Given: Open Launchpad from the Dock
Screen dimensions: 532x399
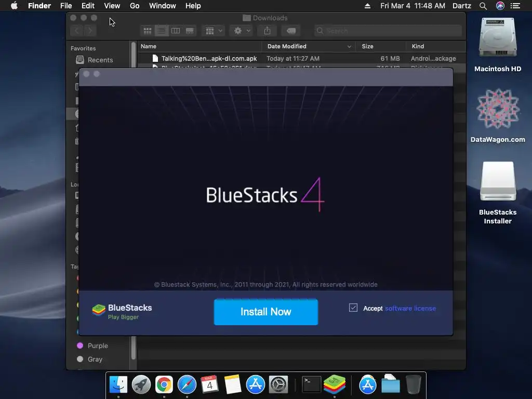Looking at the screenshot, I should (x=141, y=385).
